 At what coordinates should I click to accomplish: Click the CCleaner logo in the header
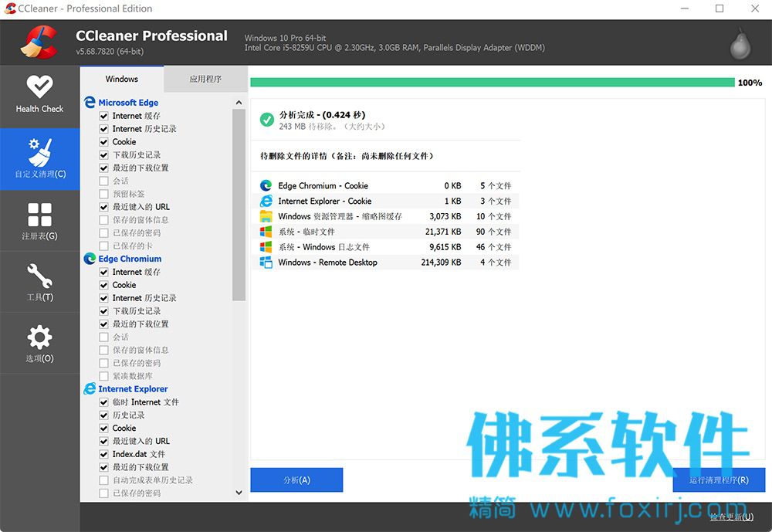click(39, 42)
